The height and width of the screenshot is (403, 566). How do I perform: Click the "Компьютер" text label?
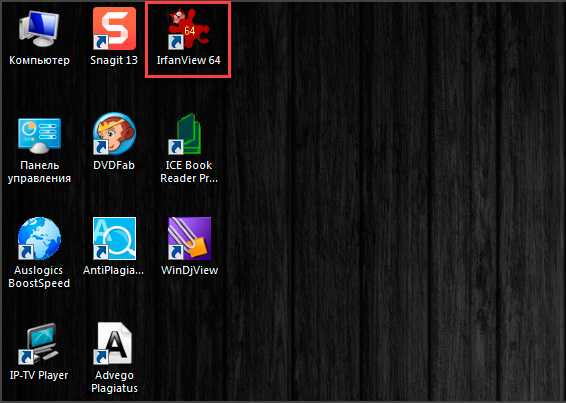[x=39, y=60]
